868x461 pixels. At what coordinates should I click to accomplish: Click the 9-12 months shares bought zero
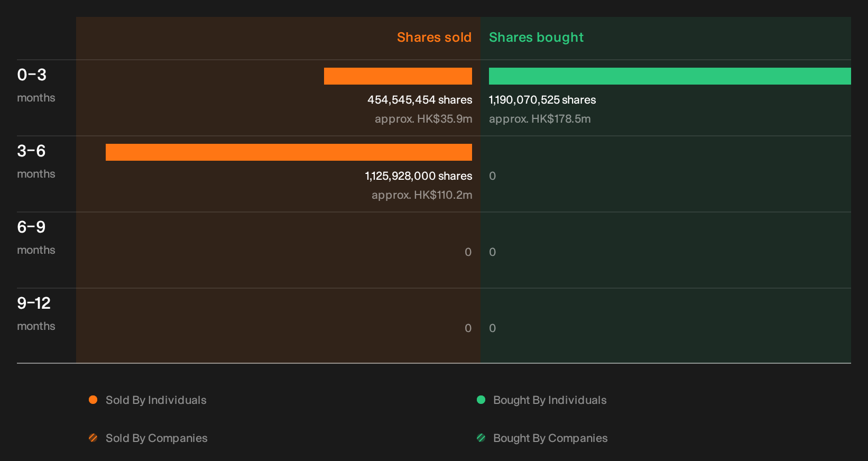coord(493,328)
